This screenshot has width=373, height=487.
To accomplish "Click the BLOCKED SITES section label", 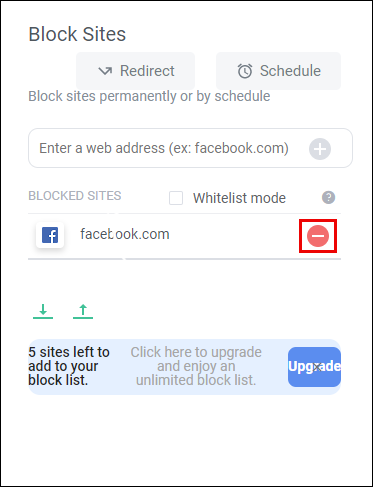I will pos(75,196).
